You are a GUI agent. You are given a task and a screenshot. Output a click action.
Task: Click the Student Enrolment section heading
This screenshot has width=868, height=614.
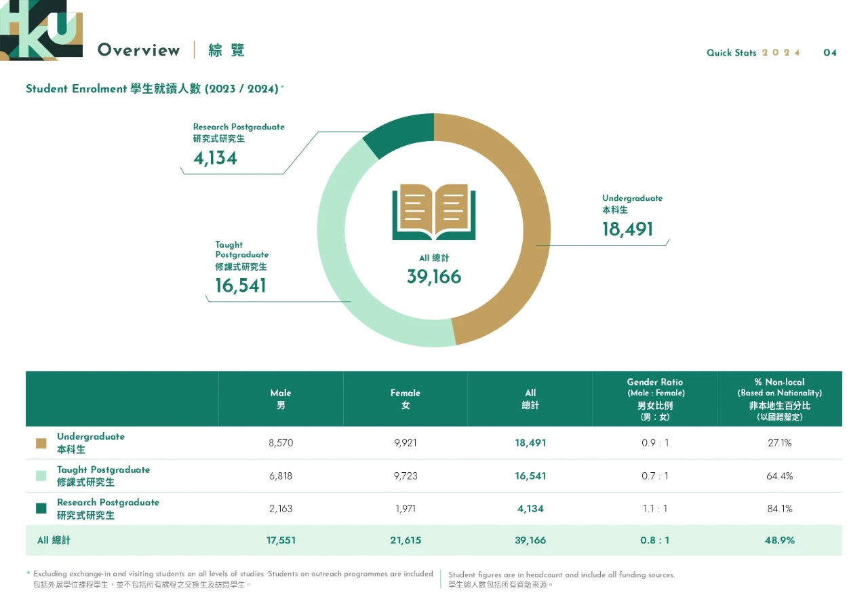point(153,89)
